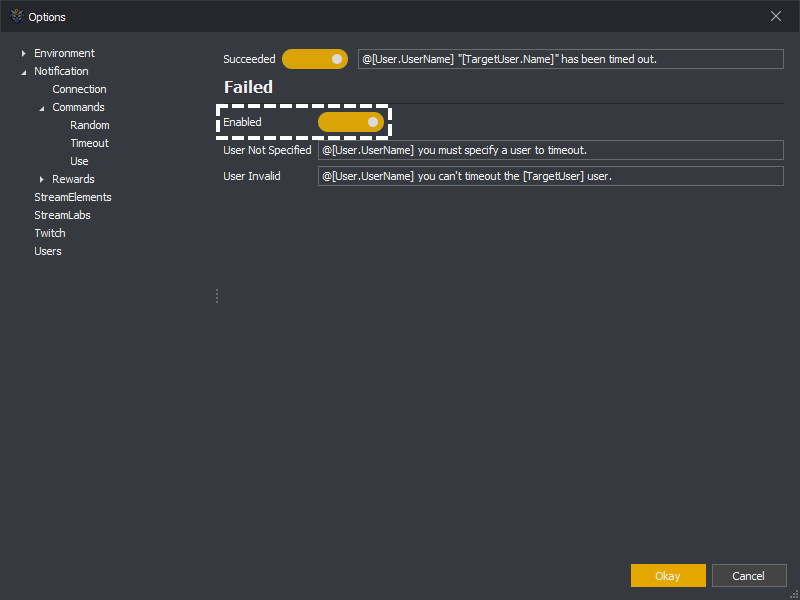800x600 pixels.
Task: Expand the Environment tree node
Action: tap(23, 53)
